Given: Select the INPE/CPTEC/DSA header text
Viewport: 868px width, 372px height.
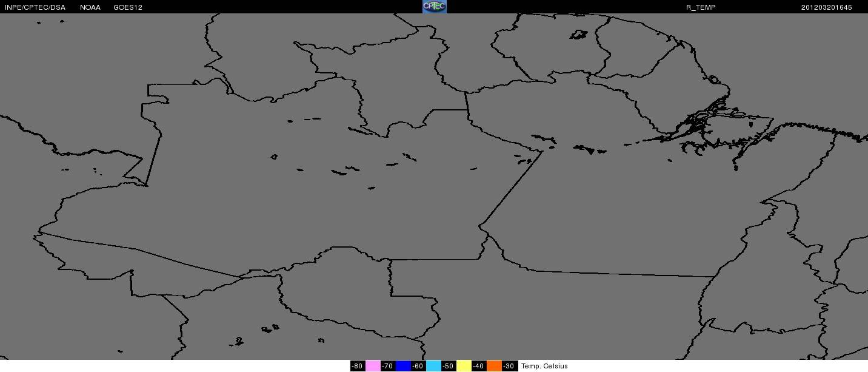Looking at the screenshot, I should (x=35, y=7).
